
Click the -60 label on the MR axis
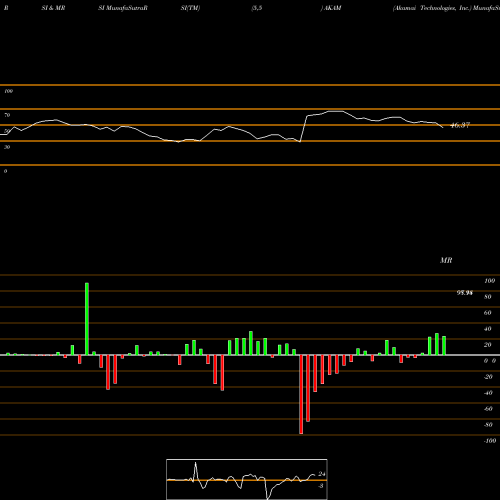coord(488,409)
